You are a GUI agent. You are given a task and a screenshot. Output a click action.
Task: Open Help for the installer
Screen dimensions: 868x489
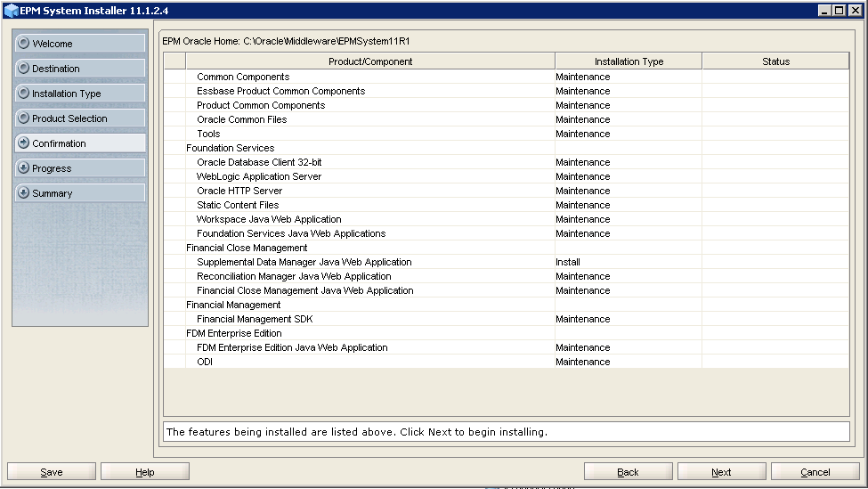(x=145, y=472)
